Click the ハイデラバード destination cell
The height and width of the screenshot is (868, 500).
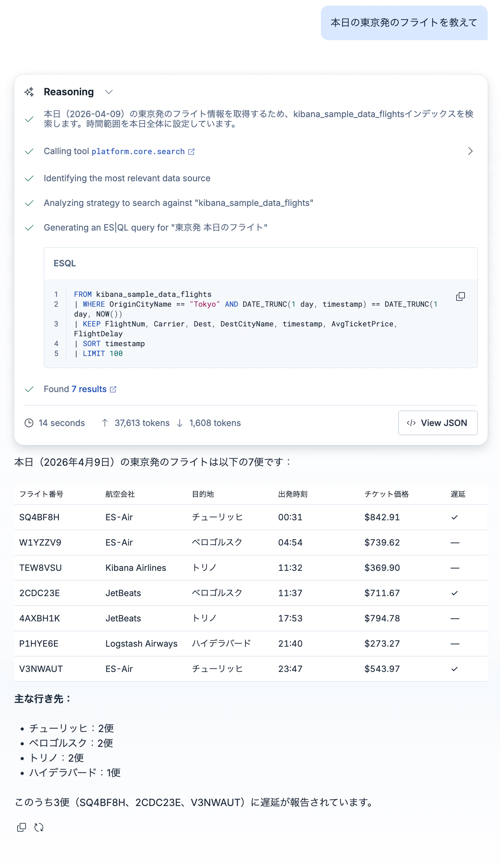pyautogui.click(x=222, y=644)
